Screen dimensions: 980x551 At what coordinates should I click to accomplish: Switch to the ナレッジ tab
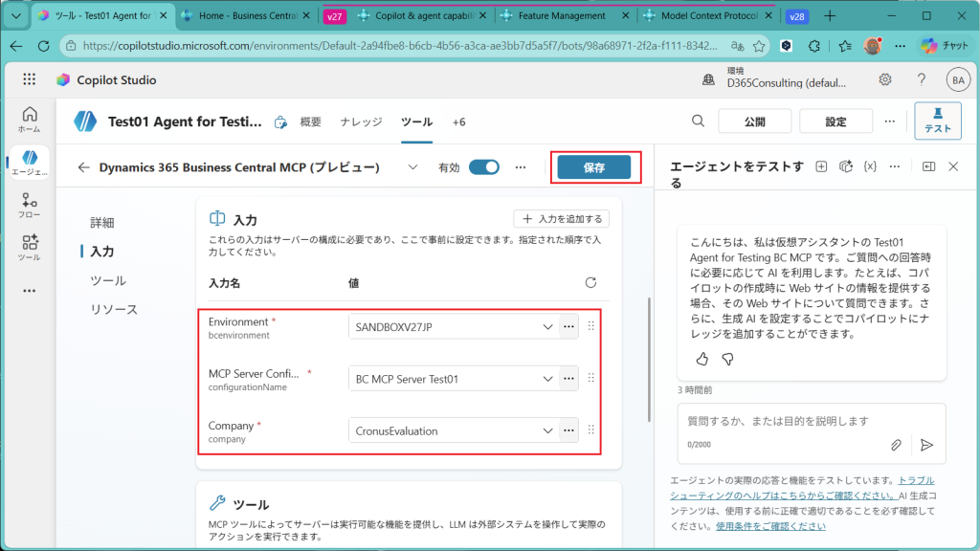(x=361, y=121)
